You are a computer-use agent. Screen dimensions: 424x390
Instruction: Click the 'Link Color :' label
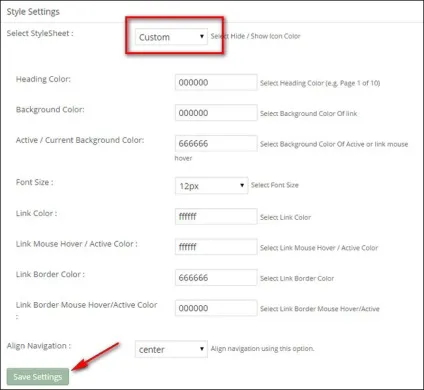37,213
